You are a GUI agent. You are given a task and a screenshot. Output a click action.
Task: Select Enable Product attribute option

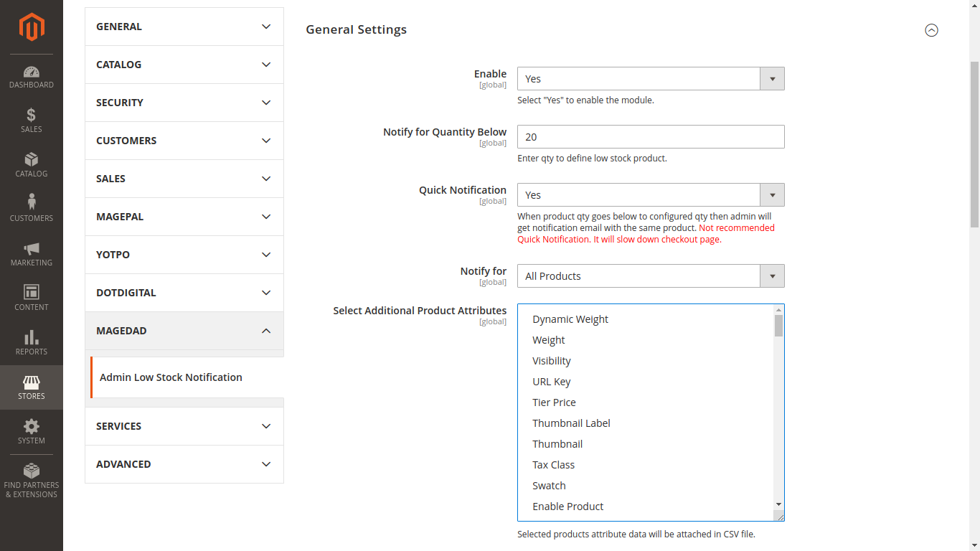click(x=646, y=507)
